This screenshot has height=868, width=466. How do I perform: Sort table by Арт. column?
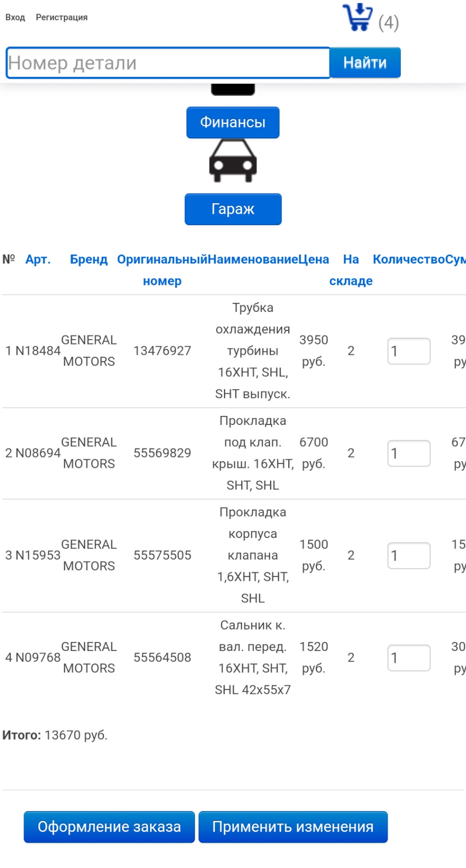click(38, 259)
